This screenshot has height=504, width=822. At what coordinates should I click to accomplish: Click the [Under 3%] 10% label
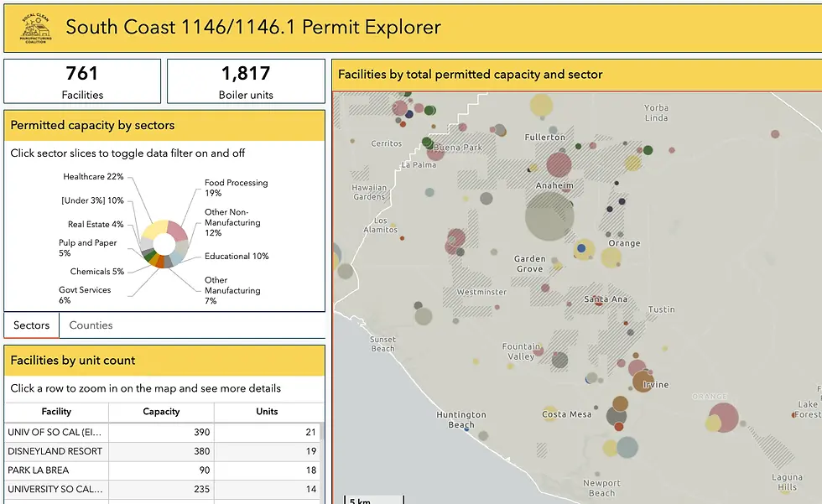pos(92,200)
